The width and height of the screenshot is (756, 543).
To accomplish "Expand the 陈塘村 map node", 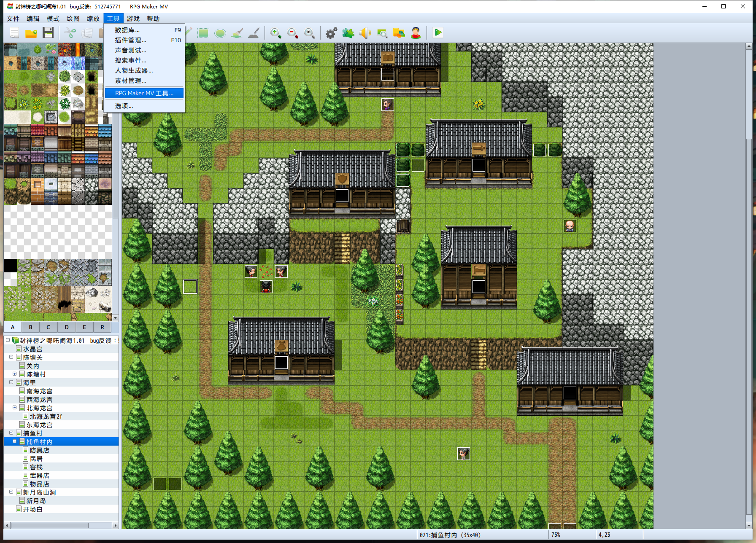I will coord(15,374).
